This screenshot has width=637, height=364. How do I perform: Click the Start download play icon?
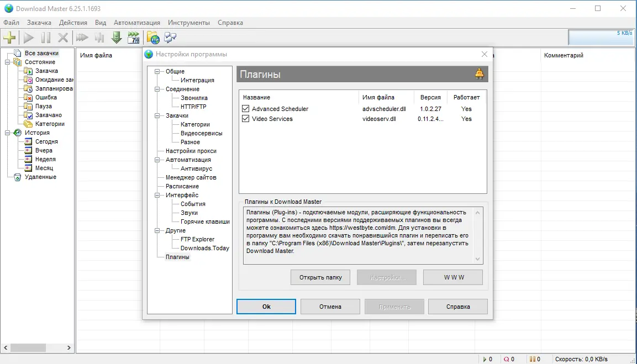click(28, 38)
